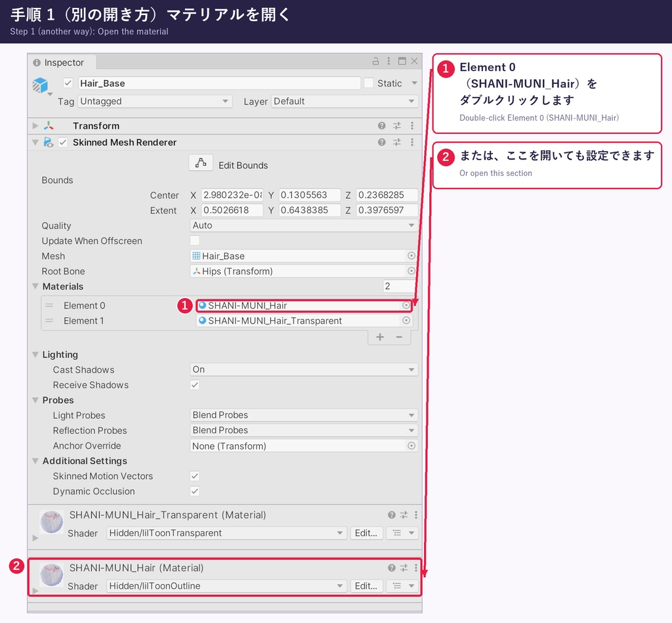The width and height of the screenshot is (672, 623).
Task: Click the Skinned Mesh Renderer component icon
Action: coord(49,142)
